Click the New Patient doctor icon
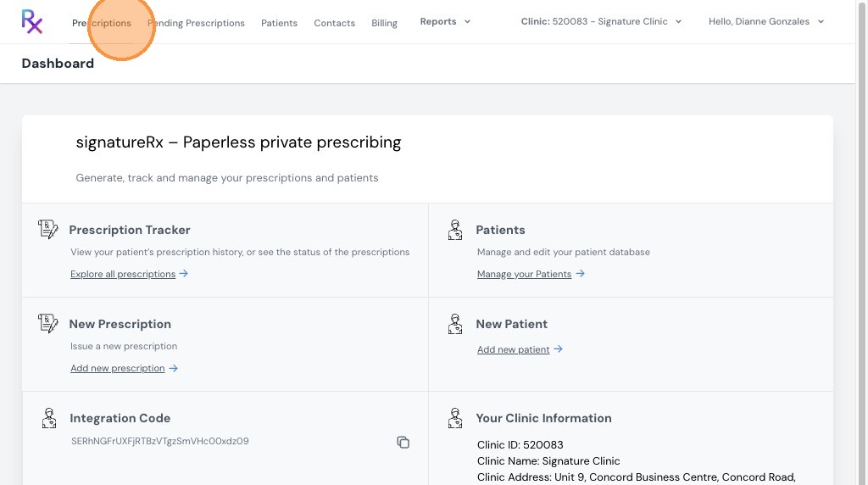 [x=455, y=324]
